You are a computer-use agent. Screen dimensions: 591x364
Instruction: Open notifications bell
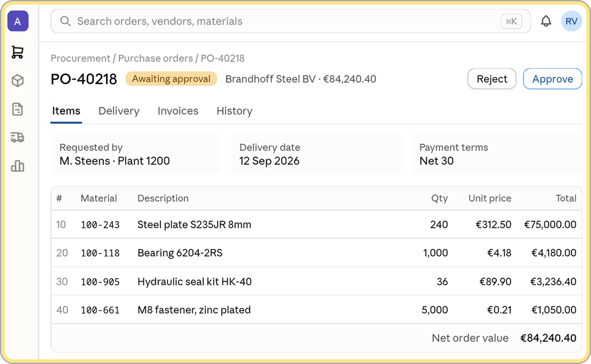click(546, 21)
